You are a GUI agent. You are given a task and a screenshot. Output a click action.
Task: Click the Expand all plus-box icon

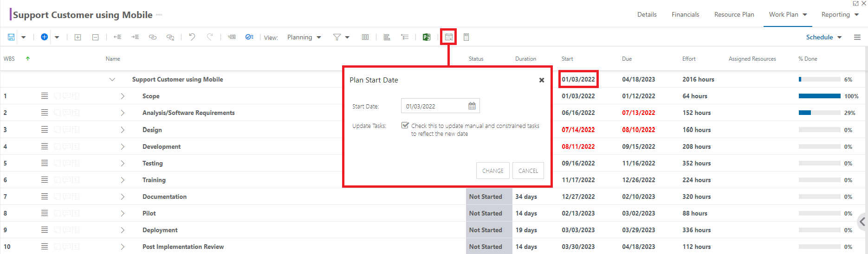(78, 37)
